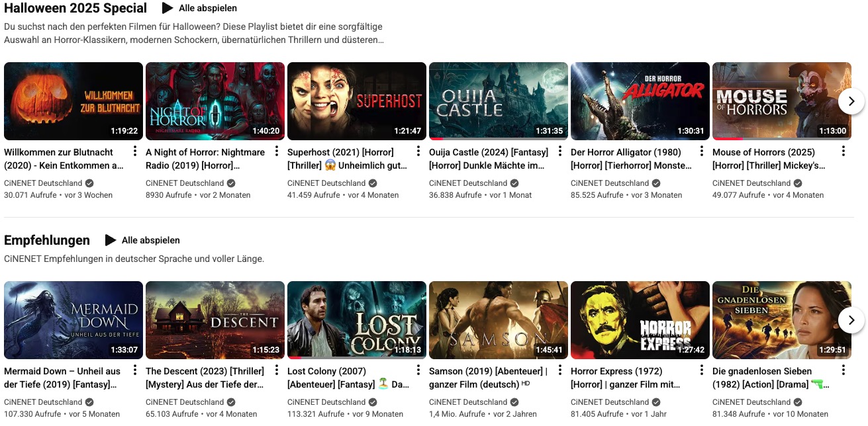The image size is (868, 426).
Task: Open options menu for Mouse of Horrors
Action: click(x=844, y=151)
